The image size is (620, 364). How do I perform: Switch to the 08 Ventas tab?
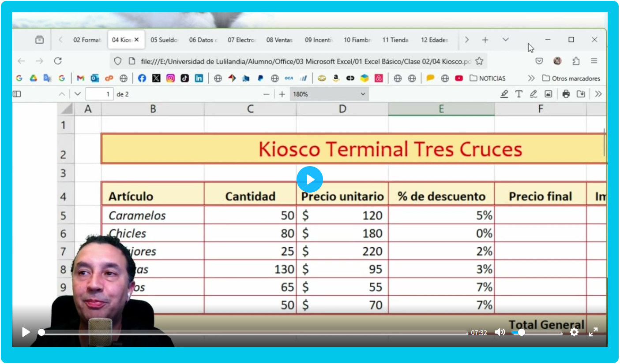[x=279, y=40]
